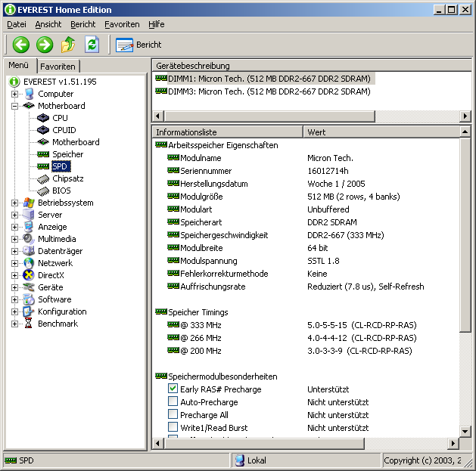Click the Netzwerk globe icon
The height and width of the screenshot is (471, 476).
click(29, 263)
